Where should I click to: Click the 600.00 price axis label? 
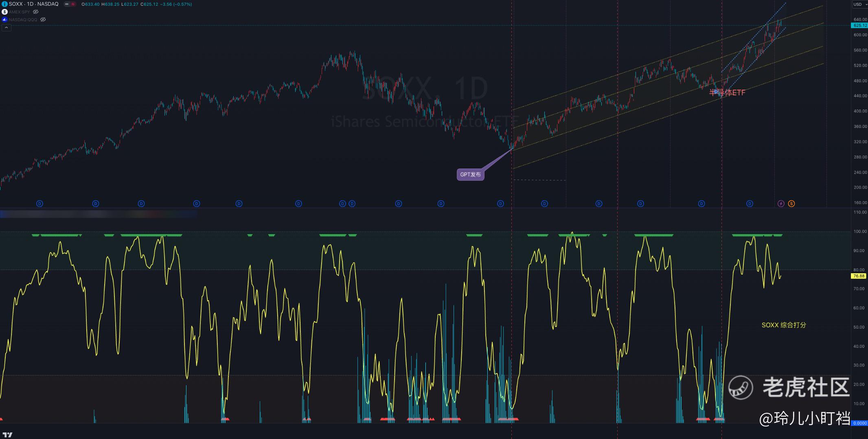[860, 35]
